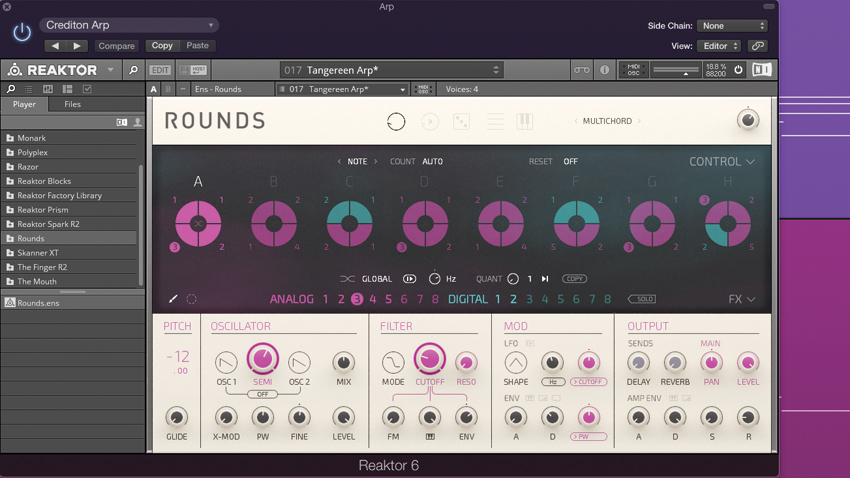Adjust the master level slider in toolbar
This screenshot has width=850, height=478.
(x=675, y=70)
